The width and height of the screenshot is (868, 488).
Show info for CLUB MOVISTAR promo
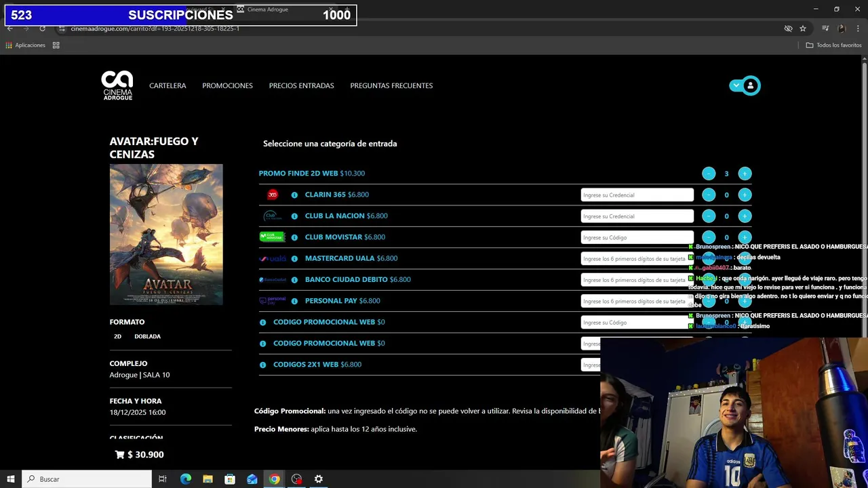(294, 237)
